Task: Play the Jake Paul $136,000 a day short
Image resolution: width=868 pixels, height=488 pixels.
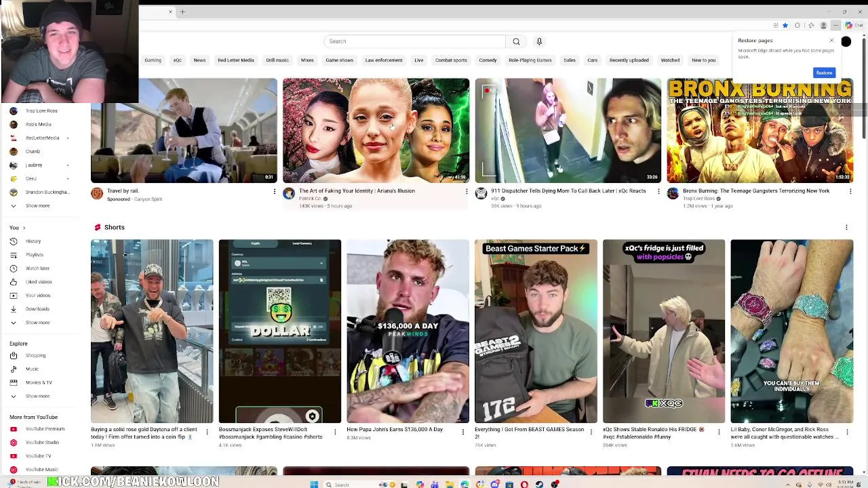Action: (x=408, y=331)
